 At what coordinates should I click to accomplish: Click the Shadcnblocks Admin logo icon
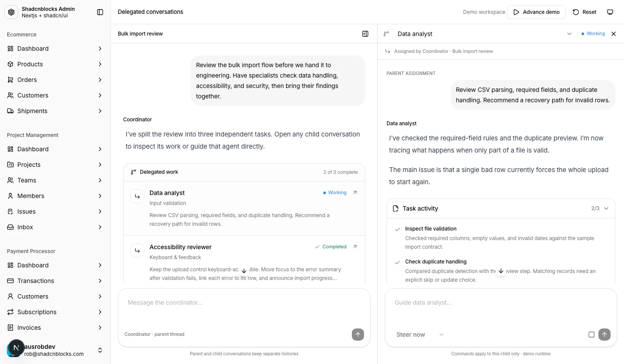click(11, 12)
